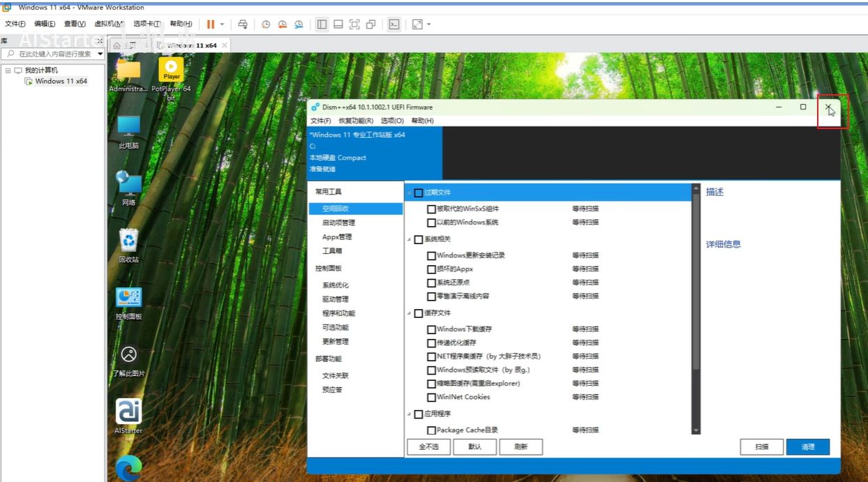Click the VMware pause virtual machine icon
Screen dimensions: 868x482
point(210,24)
